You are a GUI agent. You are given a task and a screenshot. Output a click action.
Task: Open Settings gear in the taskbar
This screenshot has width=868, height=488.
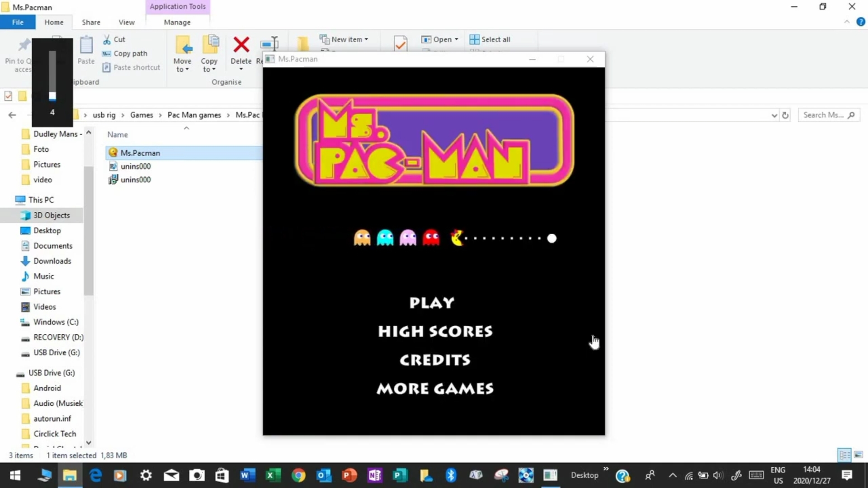[x=146, y=475]
